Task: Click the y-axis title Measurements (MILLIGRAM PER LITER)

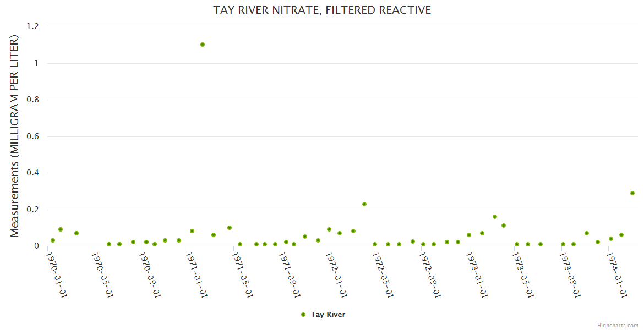Action: click(x=15, y=136)
